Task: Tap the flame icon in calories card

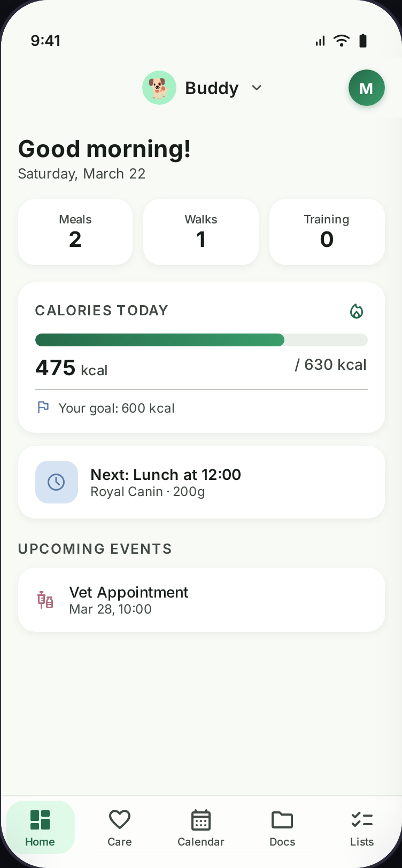Action: pos(357,311)
